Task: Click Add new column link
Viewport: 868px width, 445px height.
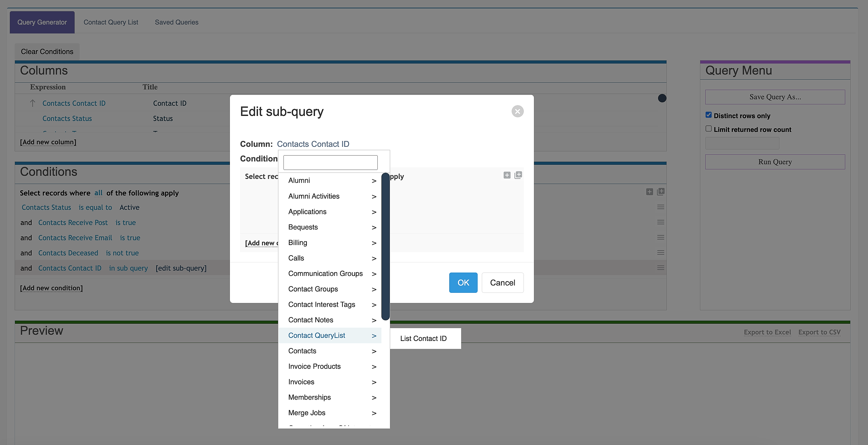Action: [48, 142]
